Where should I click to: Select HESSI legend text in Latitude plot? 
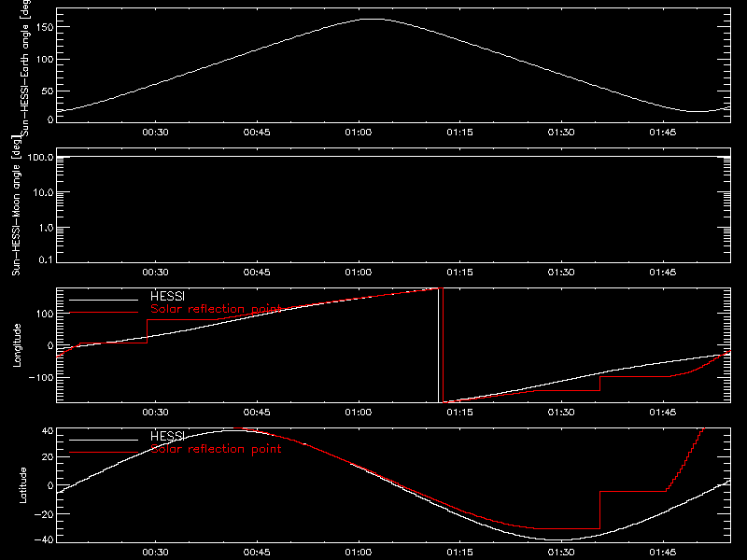(x=167, y=436)
